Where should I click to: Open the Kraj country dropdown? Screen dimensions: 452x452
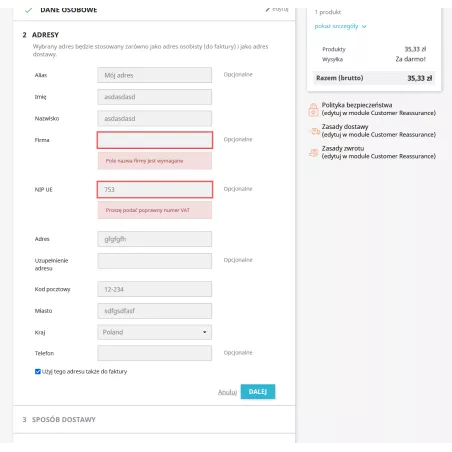pos(155,332)
